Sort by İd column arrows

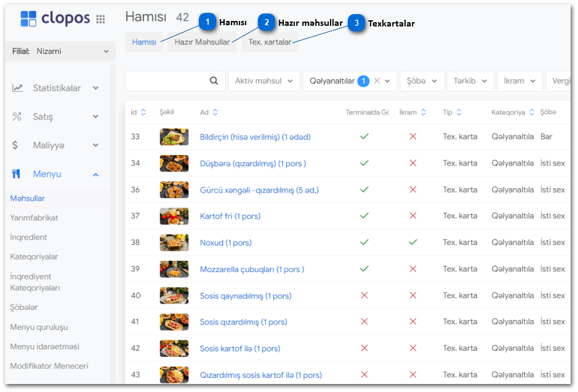pos(143,113)
